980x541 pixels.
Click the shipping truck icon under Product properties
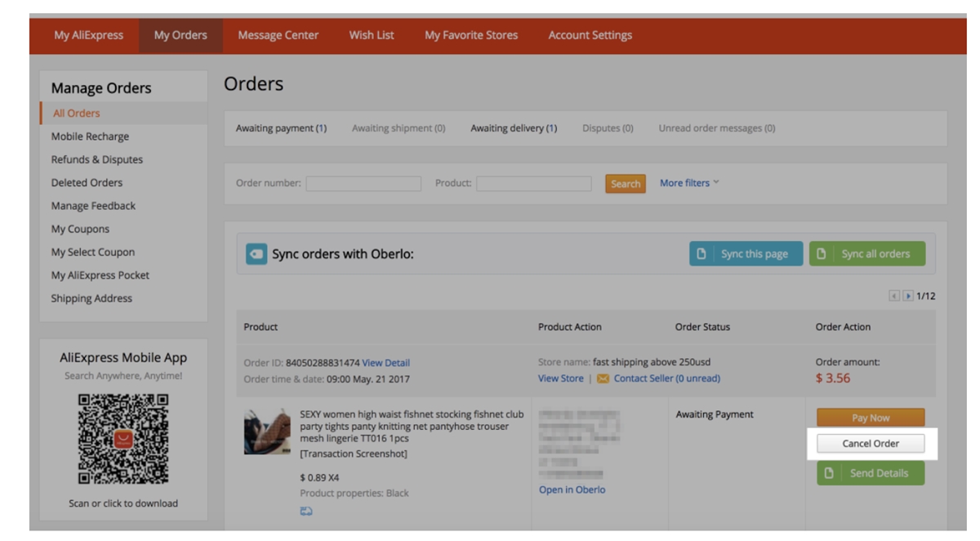pyautogui.click(x=306, y=512)
